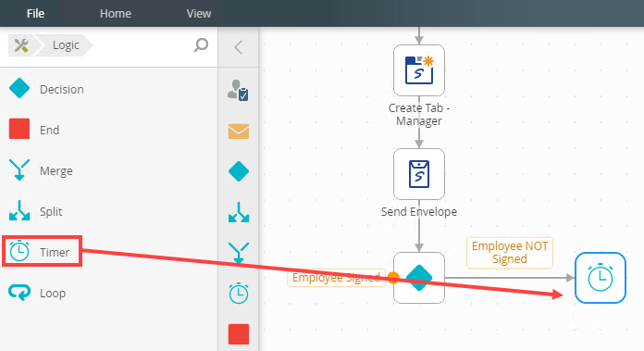644x351 pixels.
Task: Click the merge icon in favorites bar
Action: [x=239, y=252]
